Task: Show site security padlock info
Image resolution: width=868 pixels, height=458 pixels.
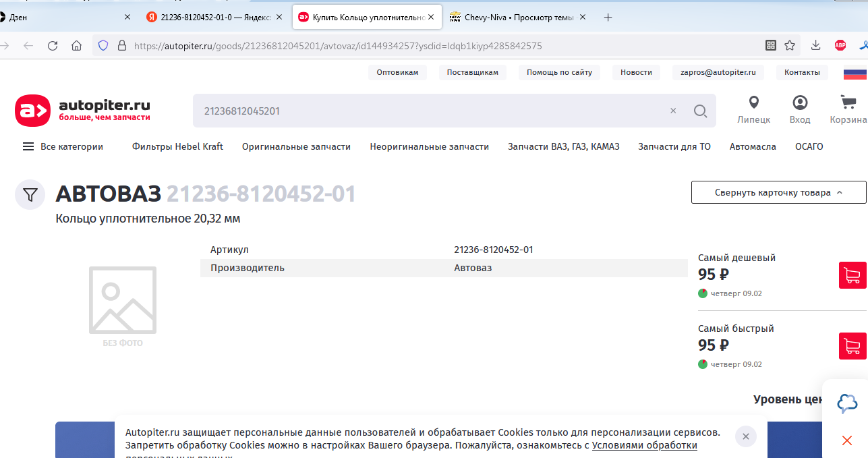Action: click(x=122, y=46)
